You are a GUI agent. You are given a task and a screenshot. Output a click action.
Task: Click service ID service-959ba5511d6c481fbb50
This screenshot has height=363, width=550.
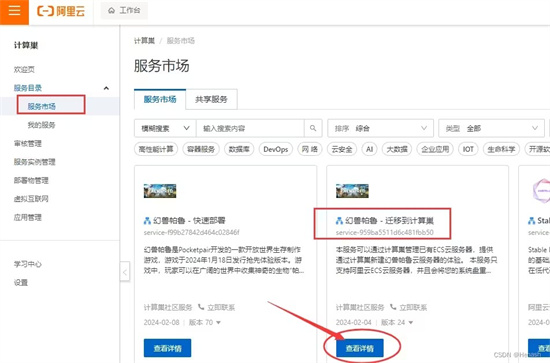384,232
